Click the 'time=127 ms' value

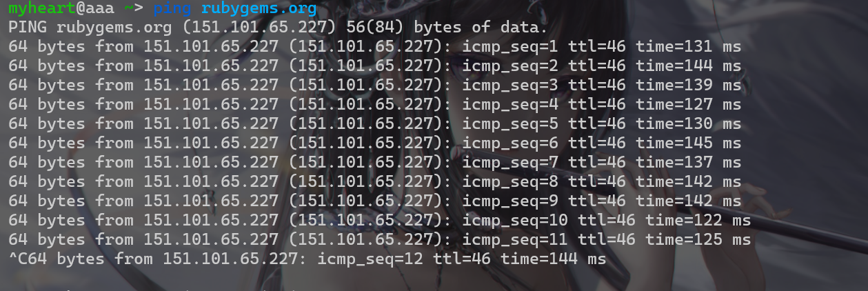[x=688, y=105]
